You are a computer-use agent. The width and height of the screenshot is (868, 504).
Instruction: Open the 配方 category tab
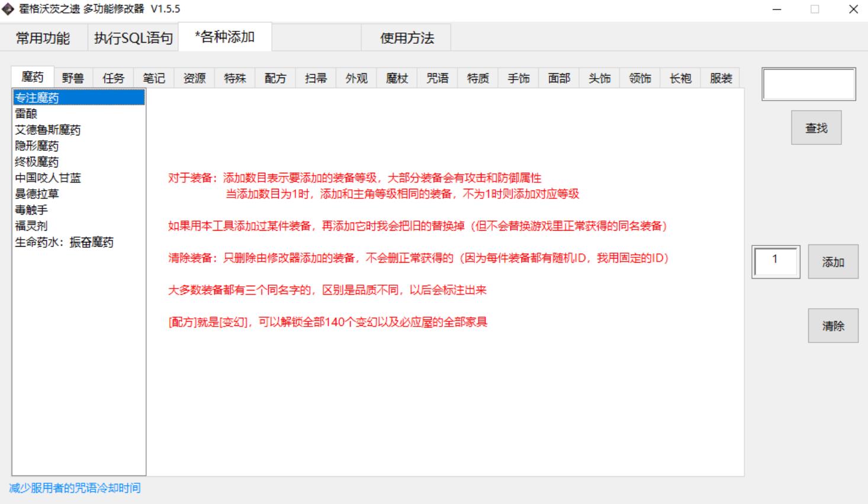point(275,78)
